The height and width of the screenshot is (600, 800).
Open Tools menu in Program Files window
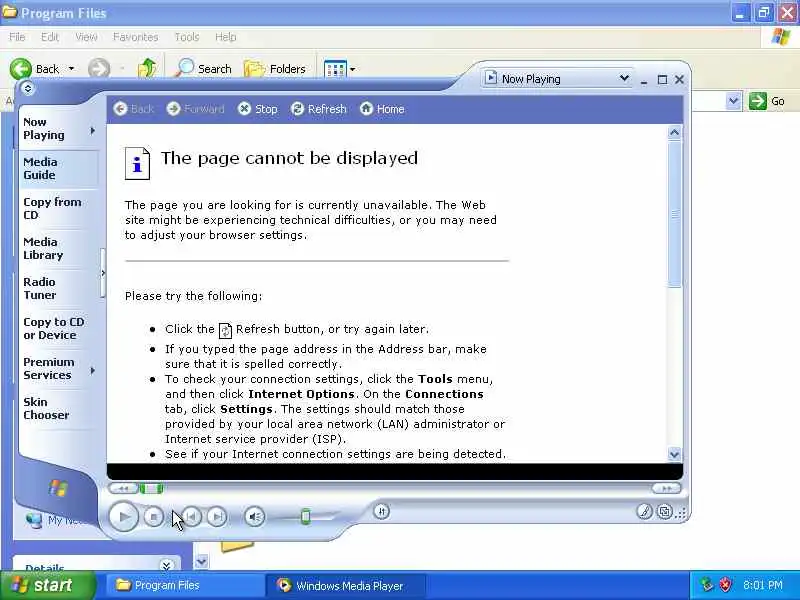point(187,37)
